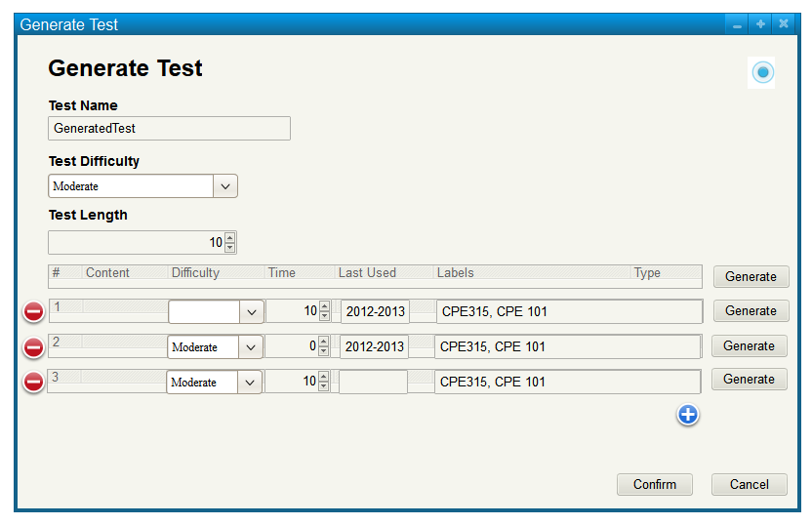Add a new row with blue plus icon
This screenshot has width=812, height=525.
[687, 415]
